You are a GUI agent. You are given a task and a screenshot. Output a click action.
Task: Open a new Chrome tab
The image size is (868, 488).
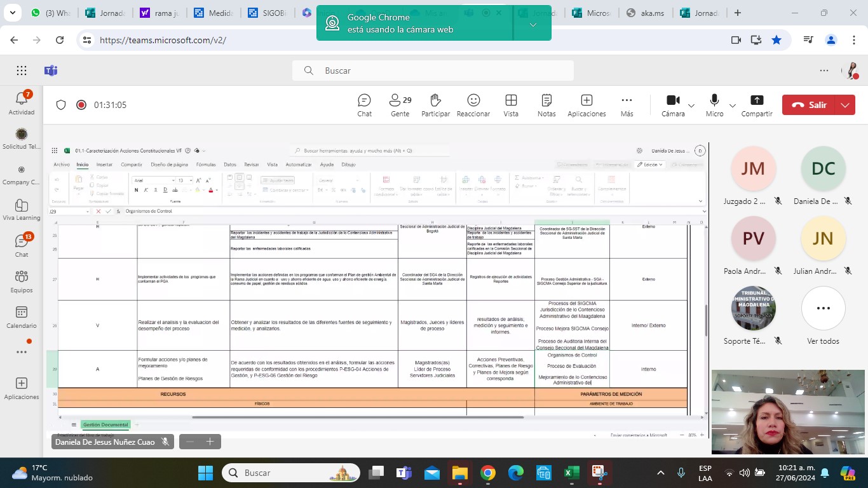738,13
